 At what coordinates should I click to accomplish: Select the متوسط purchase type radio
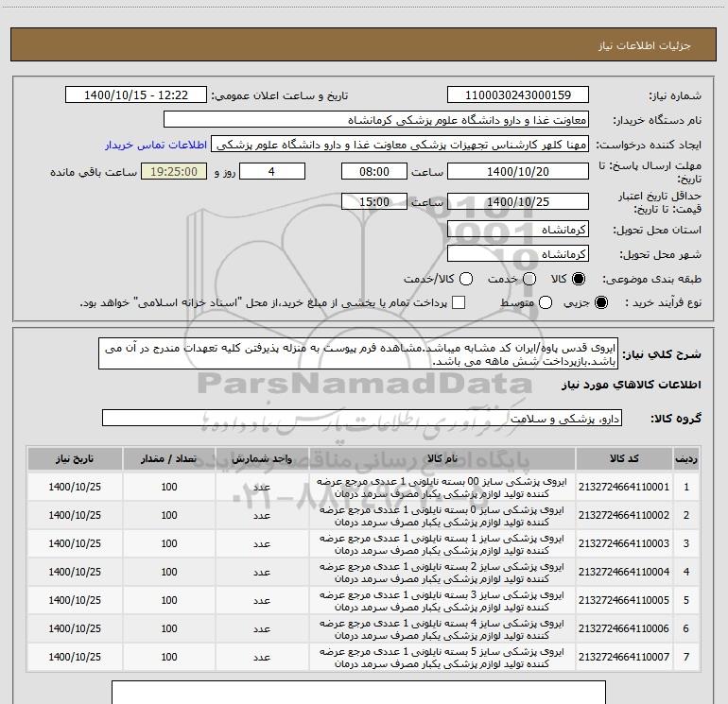(x=546, y=302)
